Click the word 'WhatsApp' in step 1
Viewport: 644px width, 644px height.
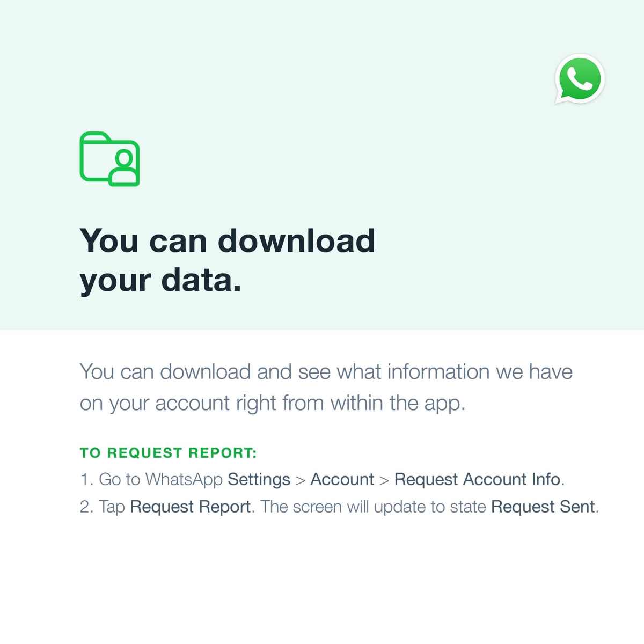click(184, 479)
